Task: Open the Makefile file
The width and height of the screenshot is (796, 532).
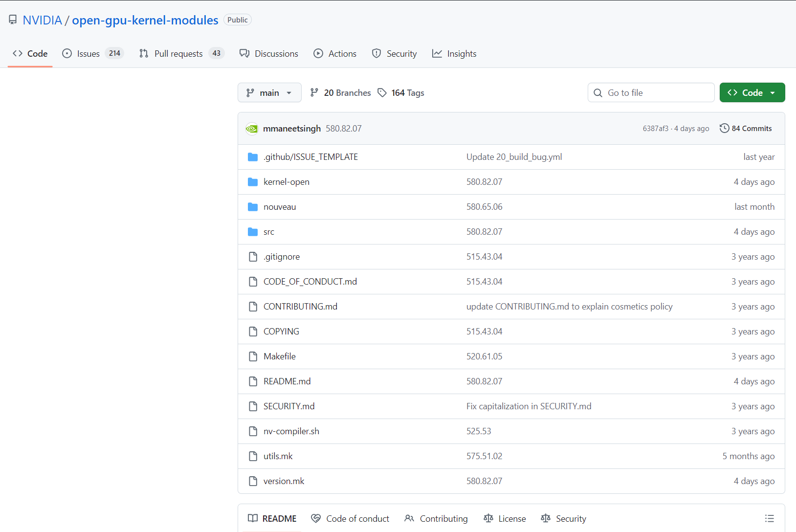Action: tap(280, 356)
